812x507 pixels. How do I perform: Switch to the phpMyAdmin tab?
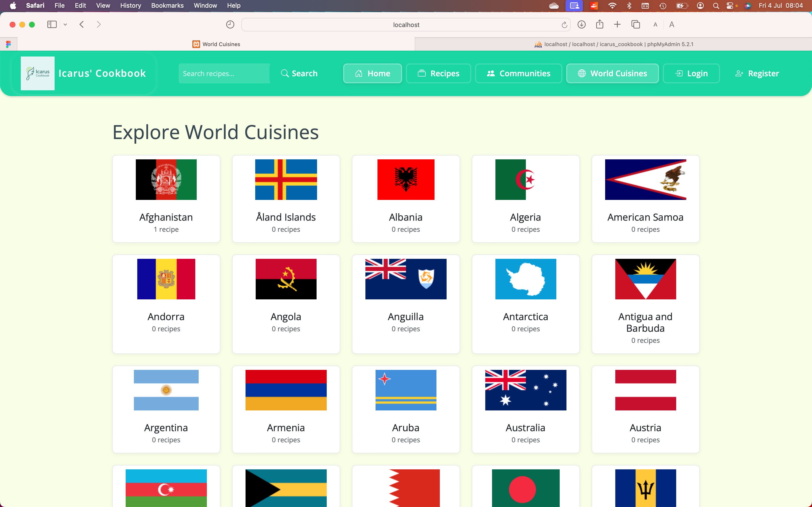coord(614,44)
